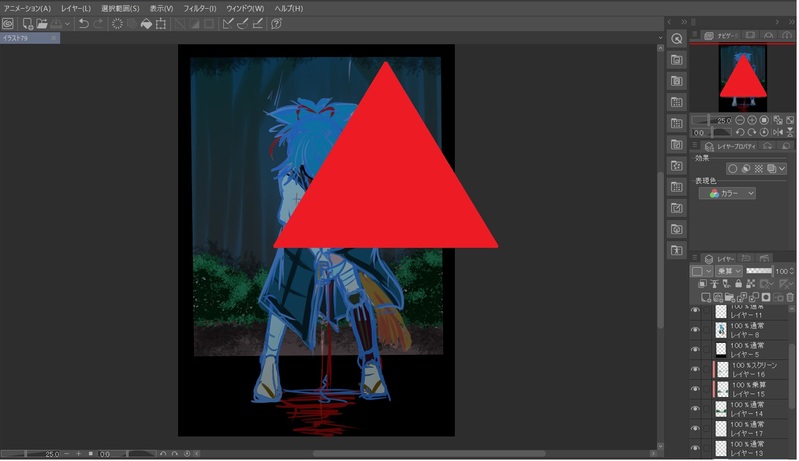This screenshot has width=799, height=461.
Task: Zoom in using Navigator plus icon
Action: 752,120
